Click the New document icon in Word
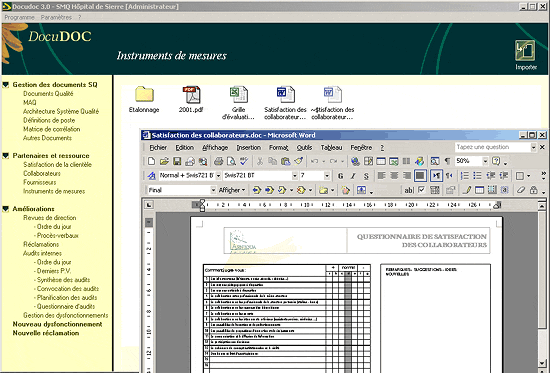Image resolution: width=550 pixels, height=373 pixels. 151,161
